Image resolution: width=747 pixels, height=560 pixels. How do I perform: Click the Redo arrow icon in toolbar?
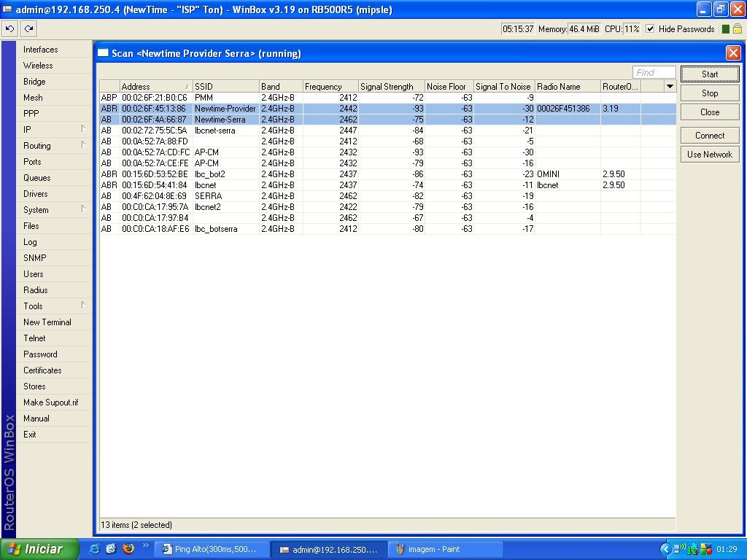(x=29, y=29)
